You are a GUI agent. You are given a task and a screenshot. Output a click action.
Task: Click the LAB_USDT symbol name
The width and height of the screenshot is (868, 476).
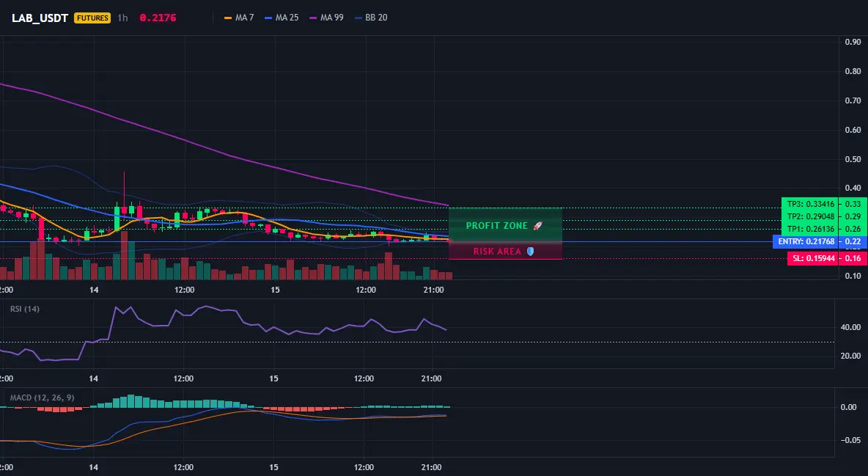(x=40, y=18)
